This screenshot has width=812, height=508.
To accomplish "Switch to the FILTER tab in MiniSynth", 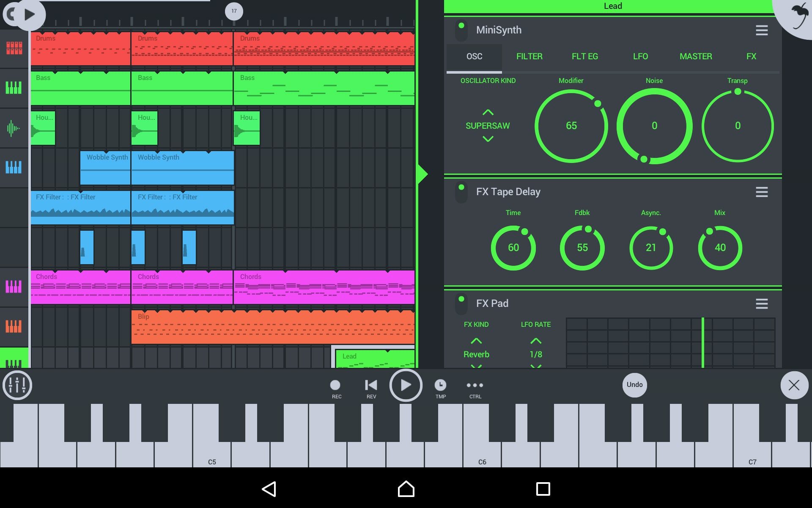I will point(529,56).
